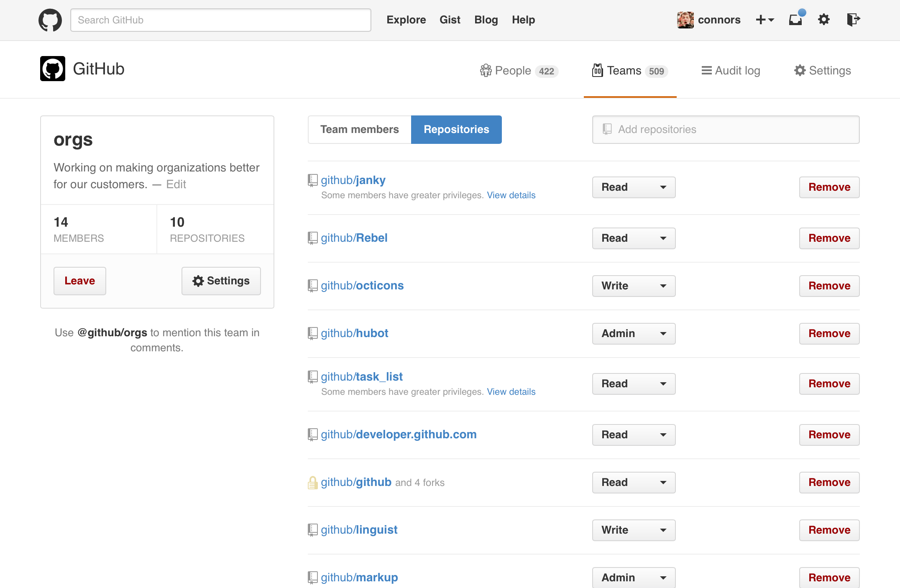
Task: Edit the team description
Action: [x=176, y=184]
